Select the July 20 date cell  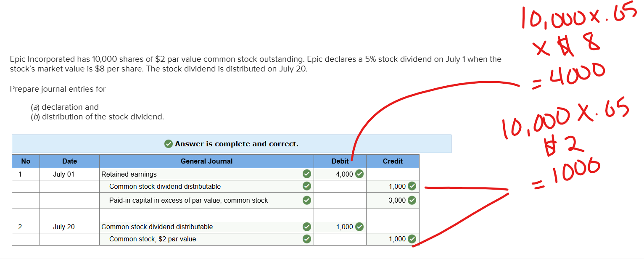click(x=64, y=227)
